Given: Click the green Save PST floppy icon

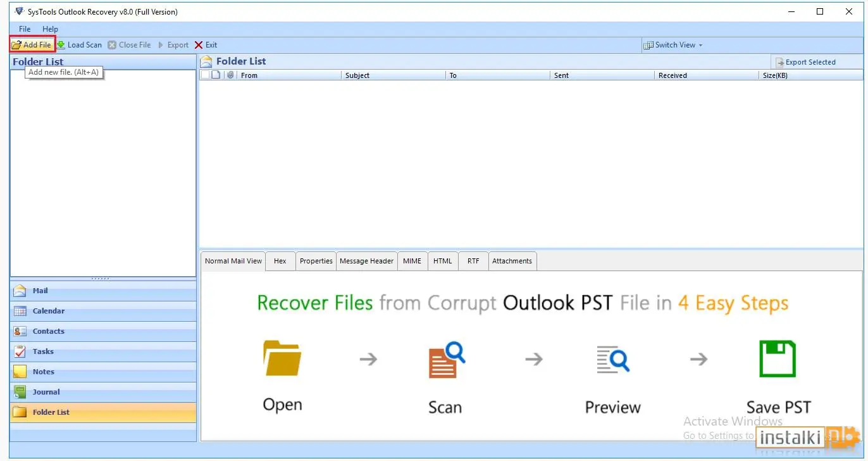Looking at the screenshot, I should [x=778, y=358].
